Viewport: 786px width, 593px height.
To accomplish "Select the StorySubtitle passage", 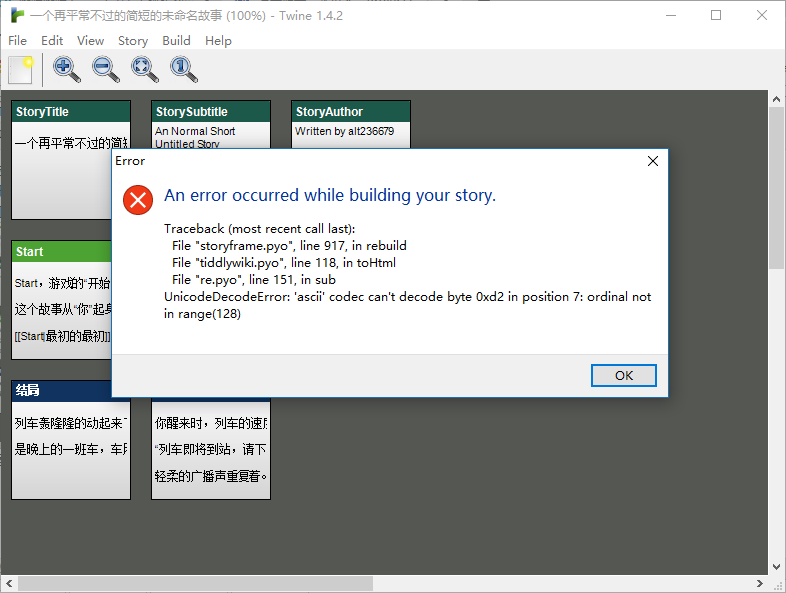I will pos(211,124).
